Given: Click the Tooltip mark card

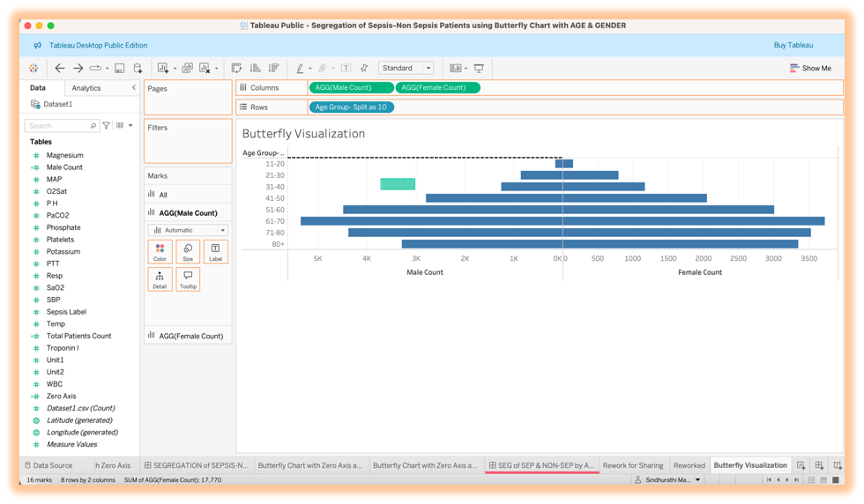Looking at the screenshot, I should click(x=188, y=279).
